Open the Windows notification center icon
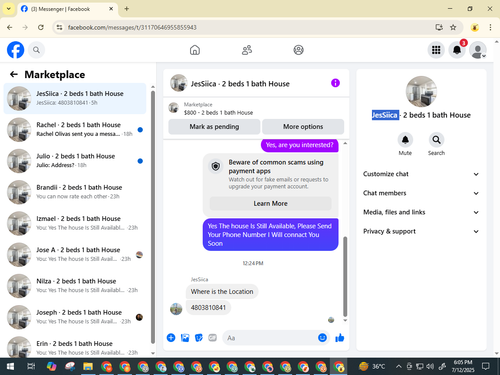The image size is (500, 375). tap(486, 367)
